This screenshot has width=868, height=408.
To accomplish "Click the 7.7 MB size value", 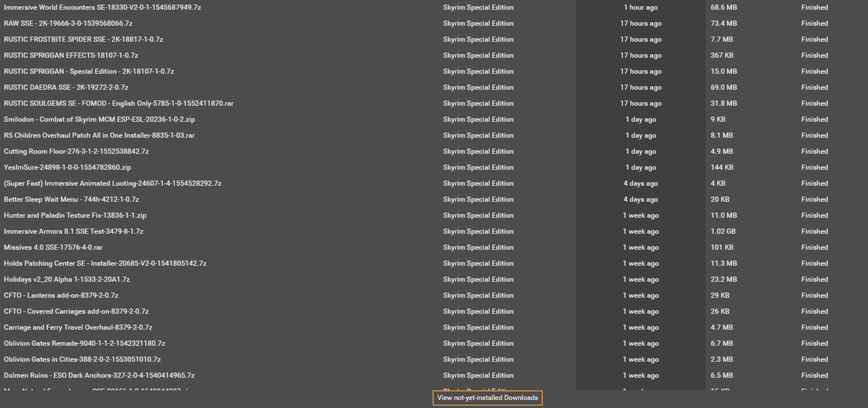I will coord(722,39).
